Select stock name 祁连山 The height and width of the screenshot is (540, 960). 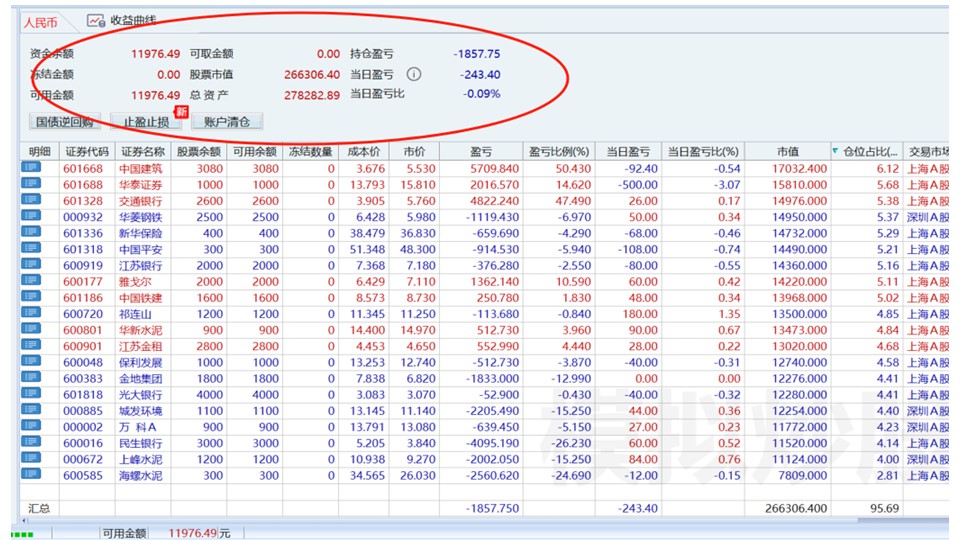[x=135, y=314]
